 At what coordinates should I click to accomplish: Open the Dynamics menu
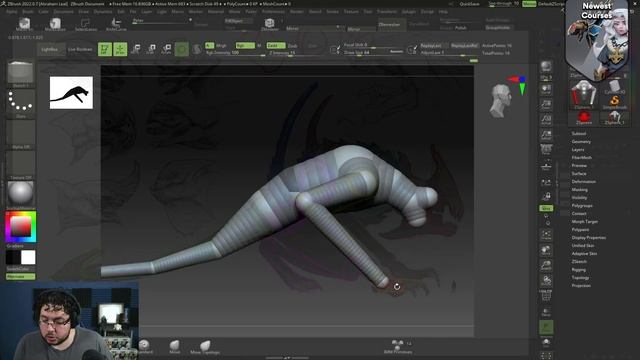(103, 11)
